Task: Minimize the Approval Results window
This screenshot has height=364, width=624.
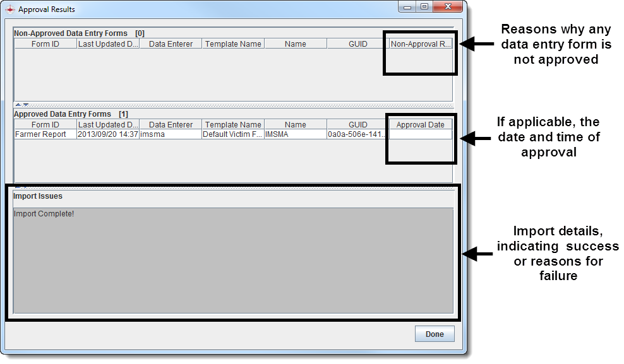Action: (x=407, y=7)
